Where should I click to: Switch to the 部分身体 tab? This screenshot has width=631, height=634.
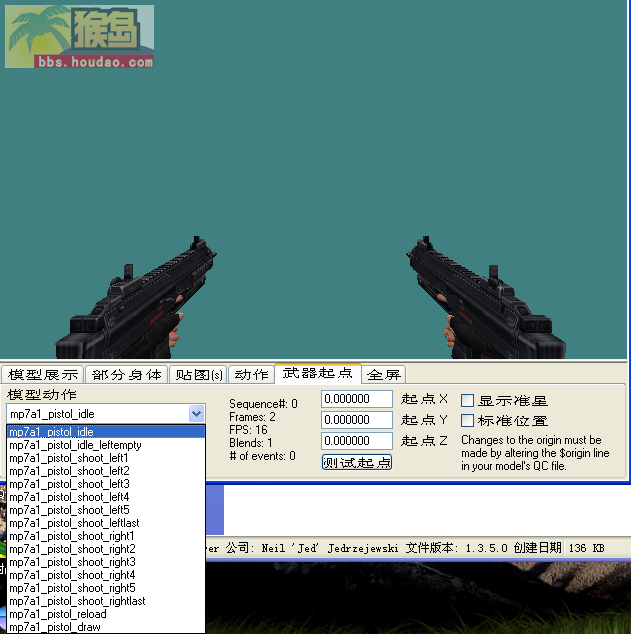pyautogui.click(x=127, y=374)
